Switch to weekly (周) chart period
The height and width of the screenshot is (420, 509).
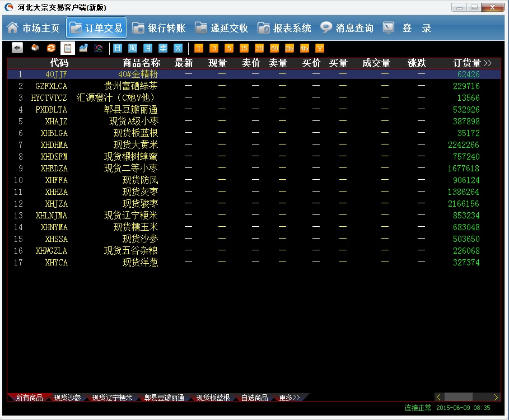(x=133, y=48)
